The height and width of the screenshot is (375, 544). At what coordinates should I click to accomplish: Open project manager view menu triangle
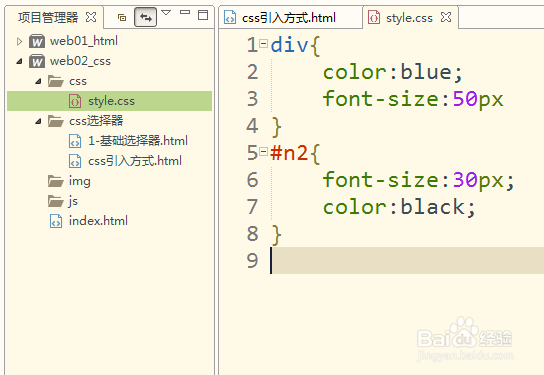coord(166,13)
